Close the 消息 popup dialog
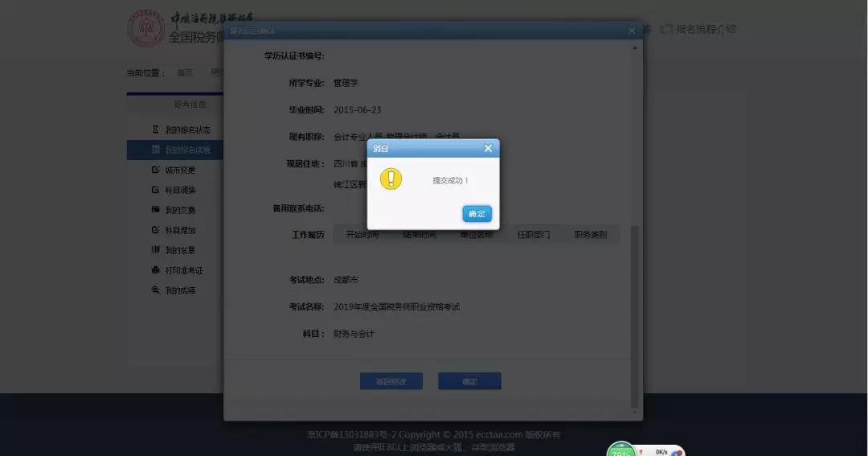The image size is (868, 456). 488,149
